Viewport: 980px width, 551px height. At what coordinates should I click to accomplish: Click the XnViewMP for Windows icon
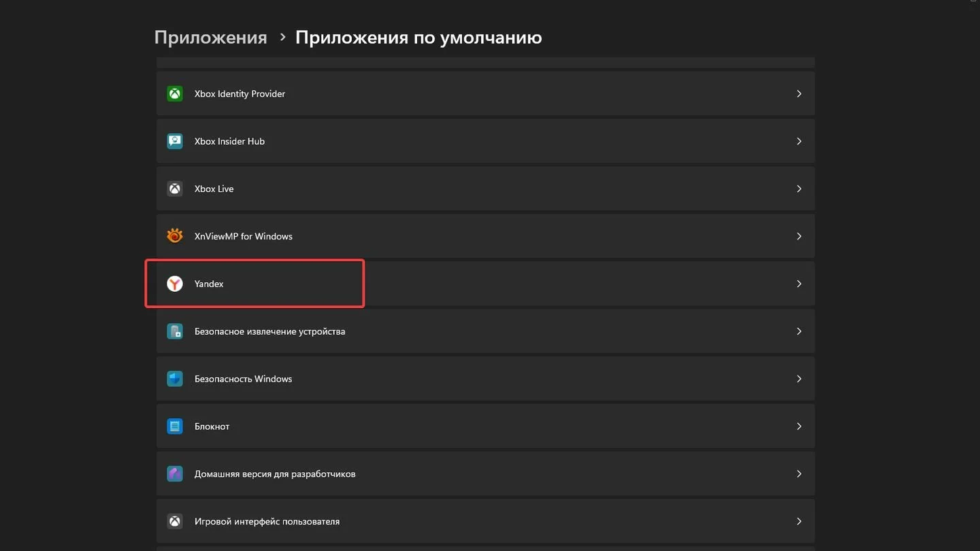(x=175, y=236)
